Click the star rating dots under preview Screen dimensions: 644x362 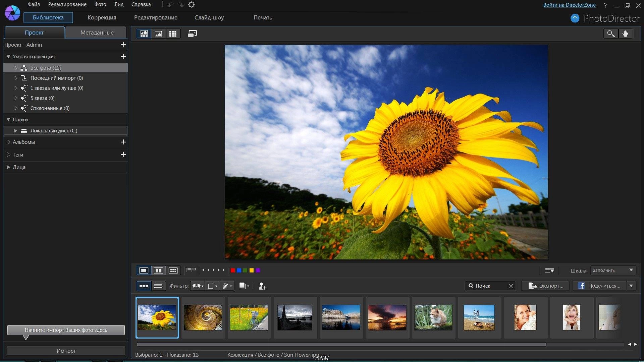213,270
